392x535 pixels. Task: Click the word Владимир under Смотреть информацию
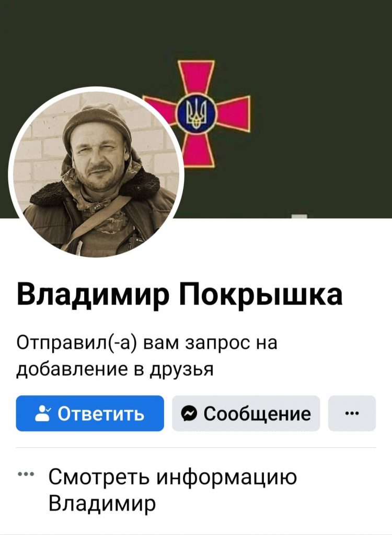coord(102,503)
